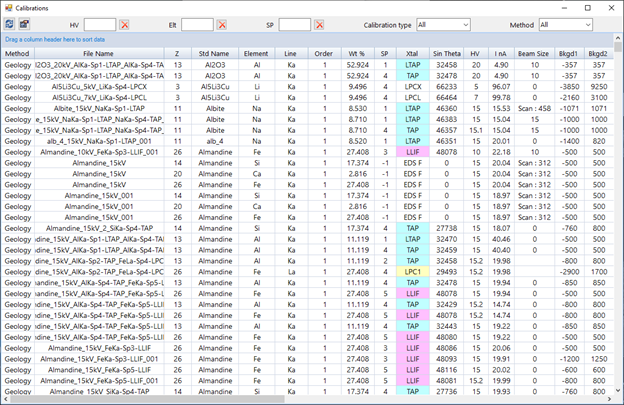
Task: Select file Al5Li3Cu_7kV_LiKa-Sp4-LPCL
Action: (99, 97)
